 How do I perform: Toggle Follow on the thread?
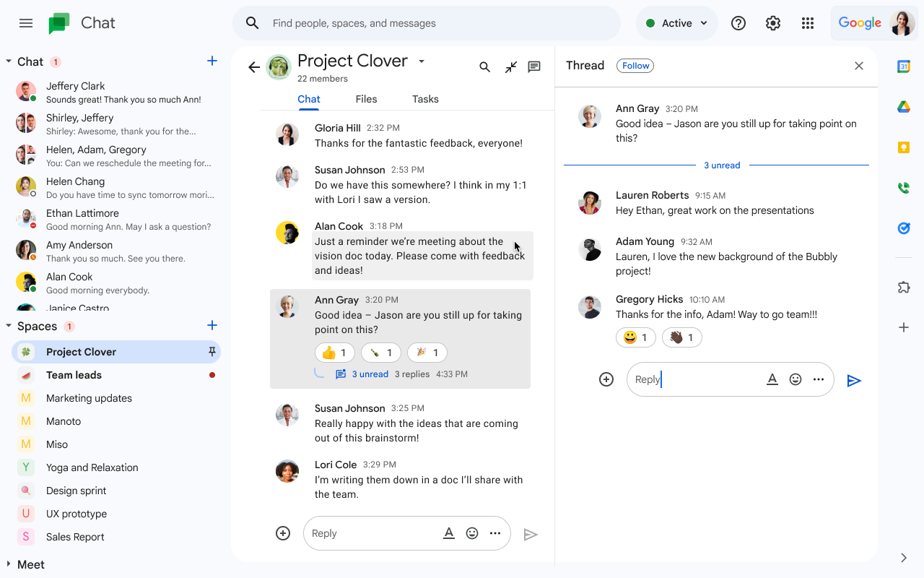(x=635, y=66)
